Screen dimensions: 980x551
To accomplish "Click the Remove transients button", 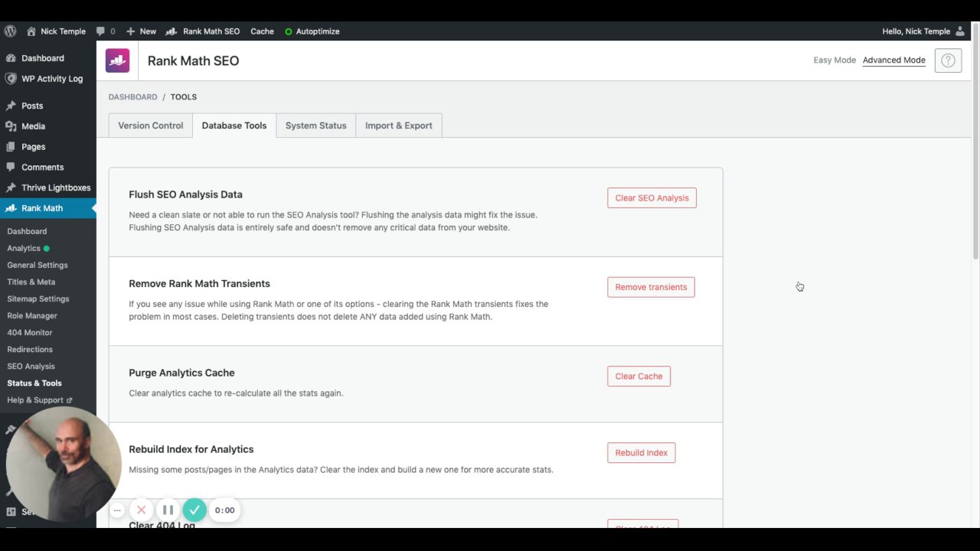I will coord(651,287).
